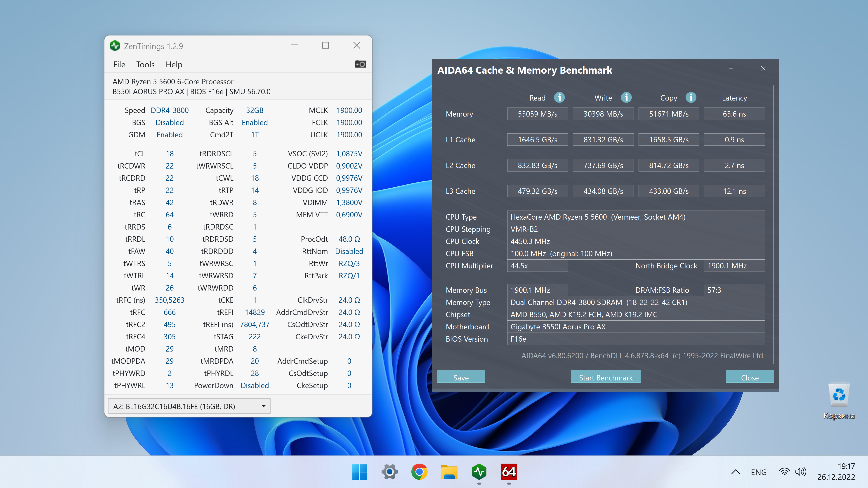Click the ZenTimings screenshot camera icon

360,64
